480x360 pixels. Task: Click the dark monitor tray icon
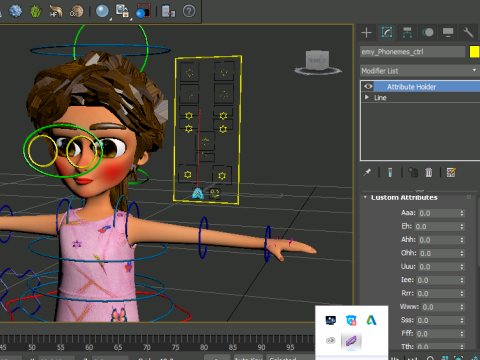[x=331, y=320]
